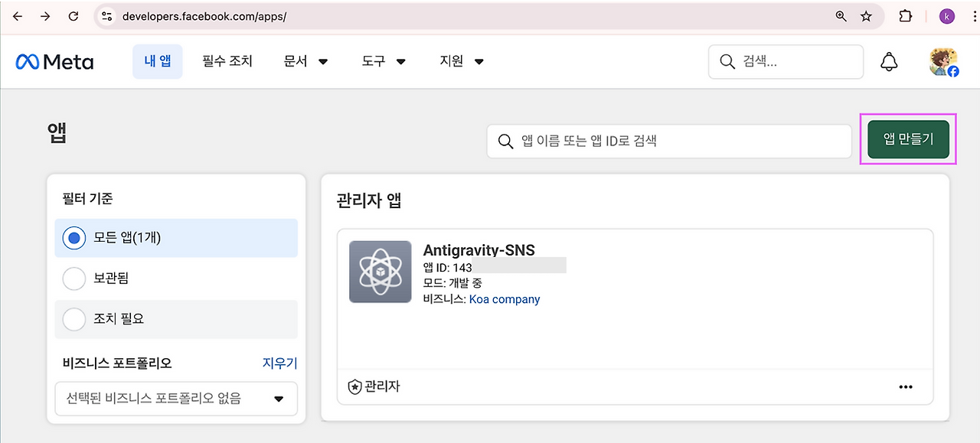This screenshot has height=443, width=980.
Task: Click the 앱 이름 또는 앱 ID로 검색 field
Action: coord(669,142)
